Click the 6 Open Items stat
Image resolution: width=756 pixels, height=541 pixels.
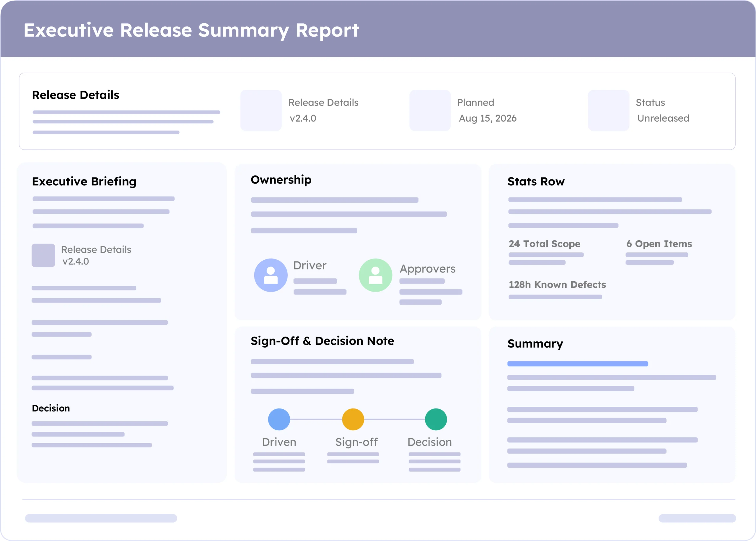click(x=659, y=244)
